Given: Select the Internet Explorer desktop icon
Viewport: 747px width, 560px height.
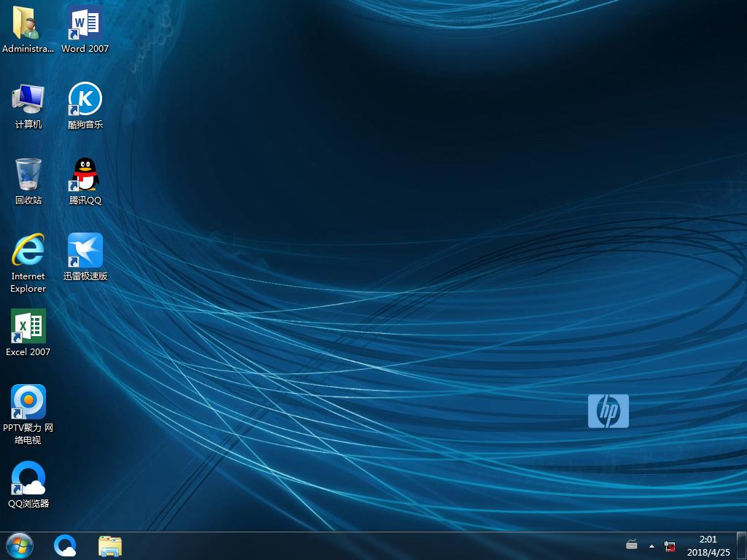Looking at the screenshot, I should 28,262.
